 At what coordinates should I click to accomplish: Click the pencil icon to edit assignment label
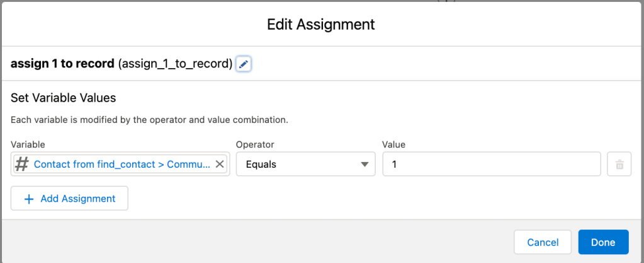244,64
